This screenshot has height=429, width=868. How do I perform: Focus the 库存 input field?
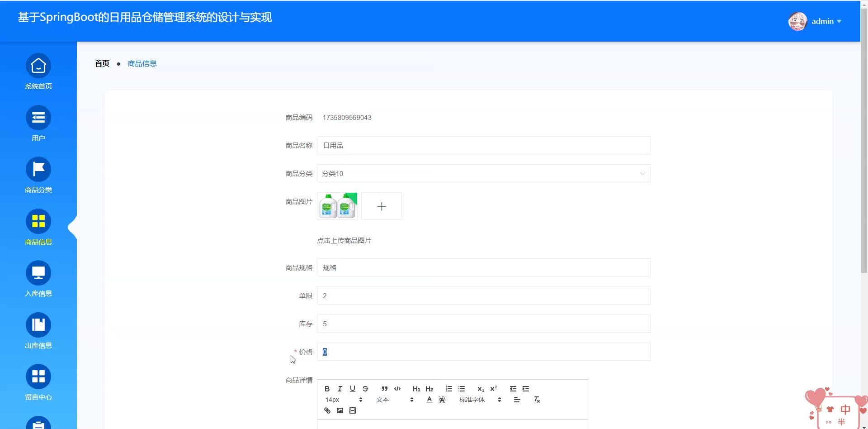483,324
